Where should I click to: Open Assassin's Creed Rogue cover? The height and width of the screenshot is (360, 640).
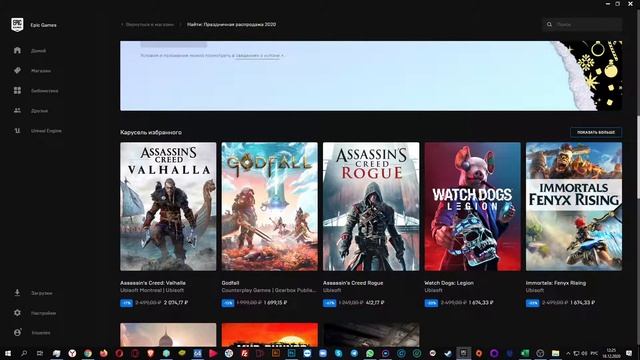coord(371,207)
